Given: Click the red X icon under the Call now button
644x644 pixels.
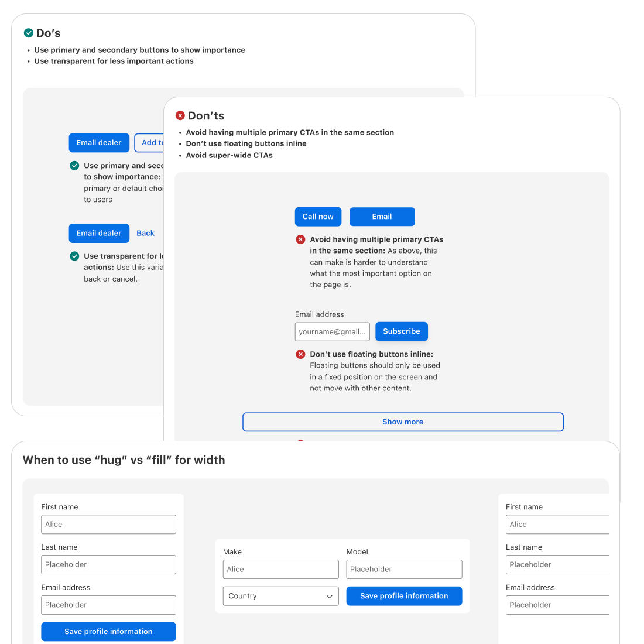Looking at the screenshot, I should [301, 239].
